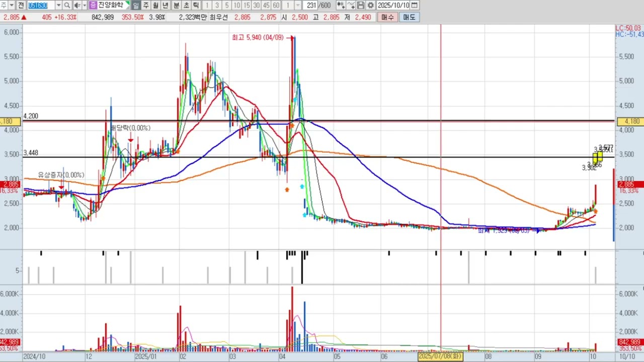
Task: Select the 45 minute interval button
Action: (x=266, y=5)
